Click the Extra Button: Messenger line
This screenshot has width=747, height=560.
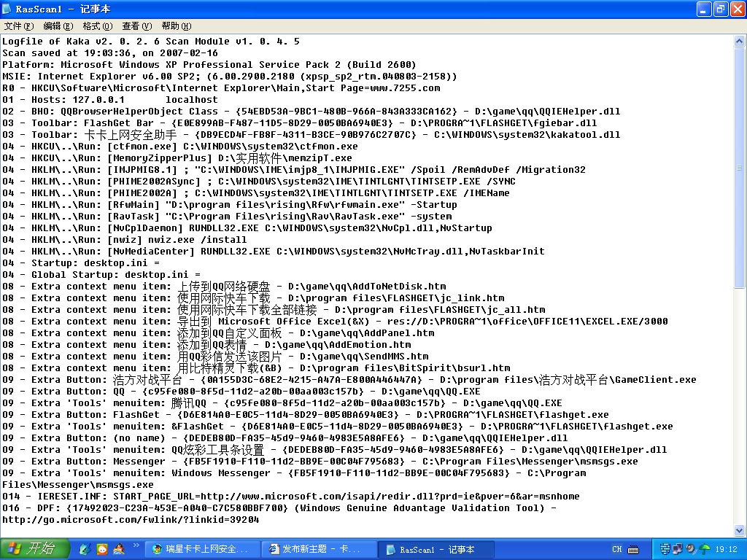[x=320, y=462]
